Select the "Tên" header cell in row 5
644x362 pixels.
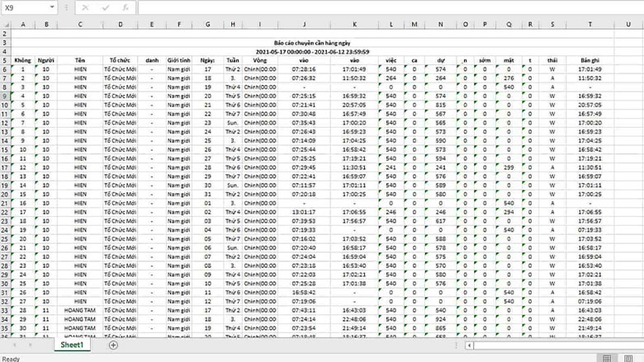click(x=80, y=60)
